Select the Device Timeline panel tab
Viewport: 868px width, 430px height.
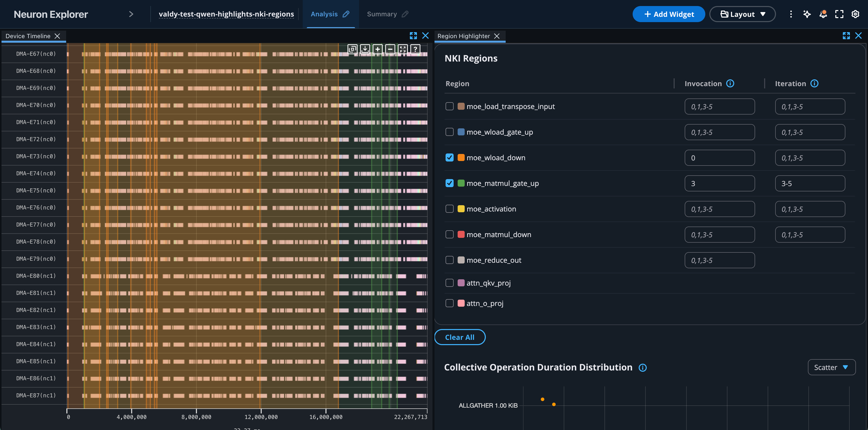coord(28,36)
